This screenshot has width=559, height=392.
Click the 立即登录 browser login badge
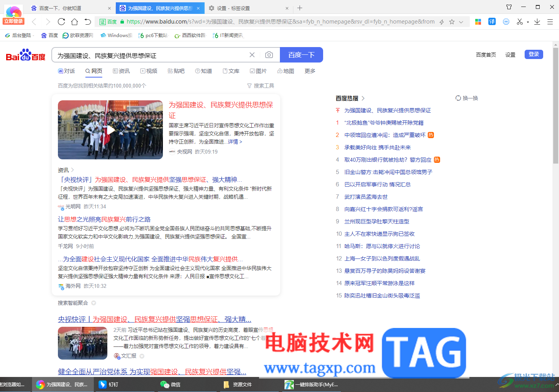(14, 21)
